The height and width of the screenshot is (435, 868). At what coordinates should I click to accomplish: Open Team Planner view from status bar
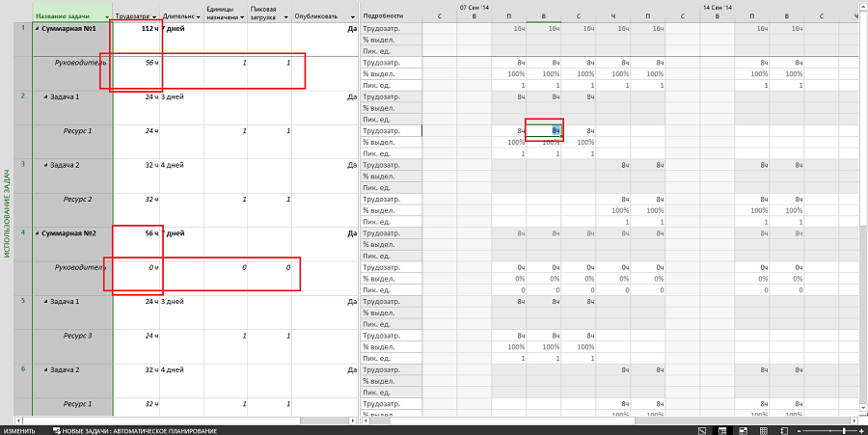point(744,430)
